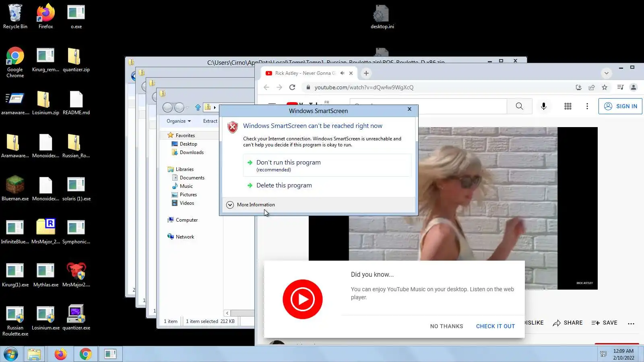The width and height of the screenshot is (644, 362).
Task: Open the YouTube apps grid
Action: click(x=568, y=106)
